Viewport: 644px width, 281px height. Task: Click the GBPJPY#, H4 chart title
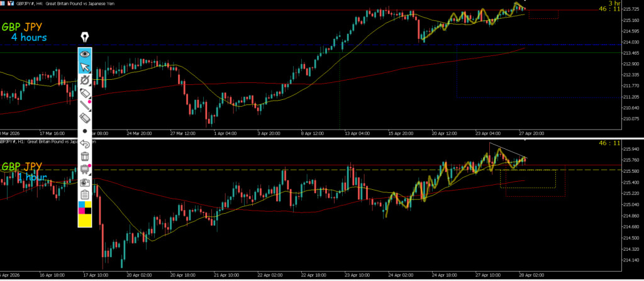click(65, 3)
